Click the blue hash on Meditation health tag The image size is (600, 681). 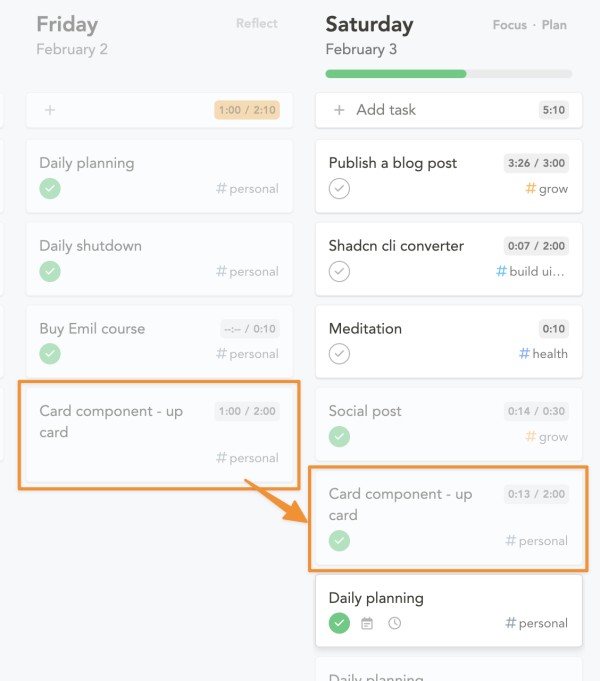click(x=524, y=354)
